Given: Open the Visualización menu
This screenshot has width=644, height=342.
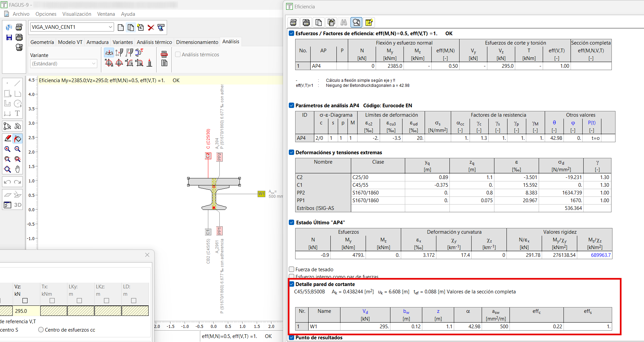Looking at the screenshot, I should (x=77, y=14).
